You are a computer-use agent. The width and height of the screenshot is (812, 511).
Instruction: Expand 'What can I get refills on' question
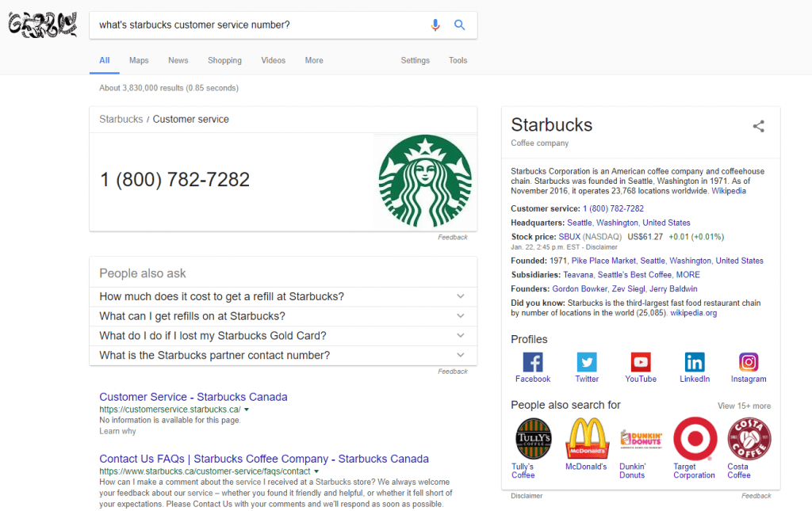(283, 316)
